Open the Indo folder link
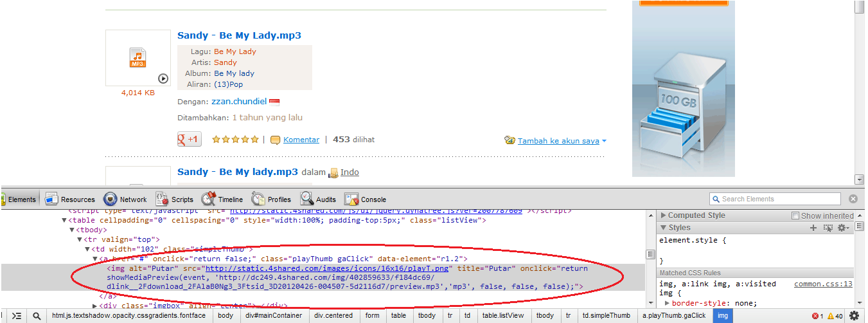The height and width of the screenshot is (323, 868). tap(350, 172)
